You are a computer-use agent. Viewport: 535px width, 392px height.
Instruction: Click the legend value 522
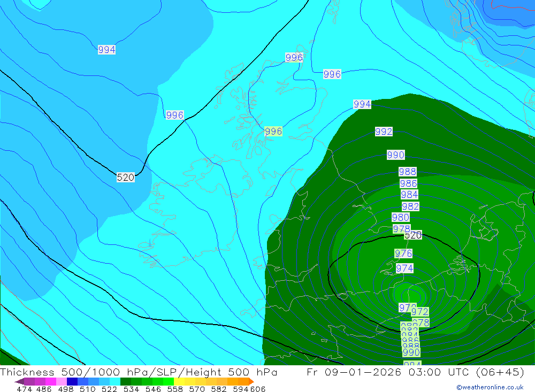pyautogui.click(x=110, y=389)
